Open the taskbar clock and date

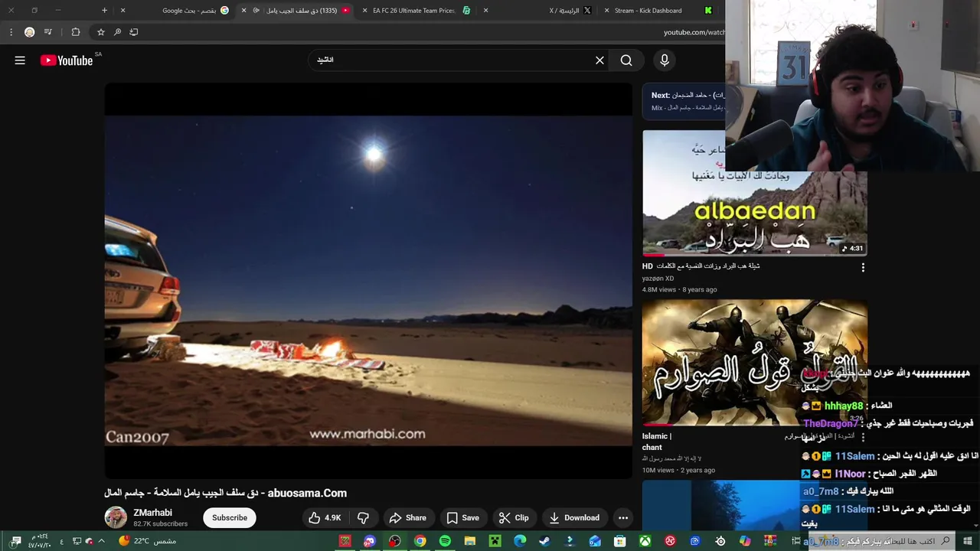[x=39, y=541]
